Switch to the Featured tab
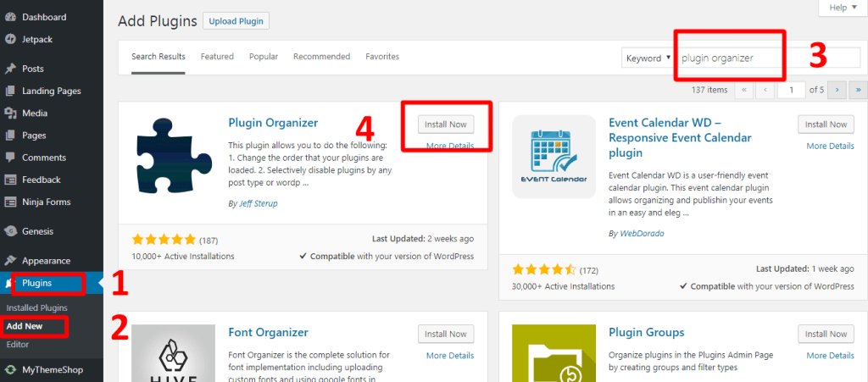 217,57
